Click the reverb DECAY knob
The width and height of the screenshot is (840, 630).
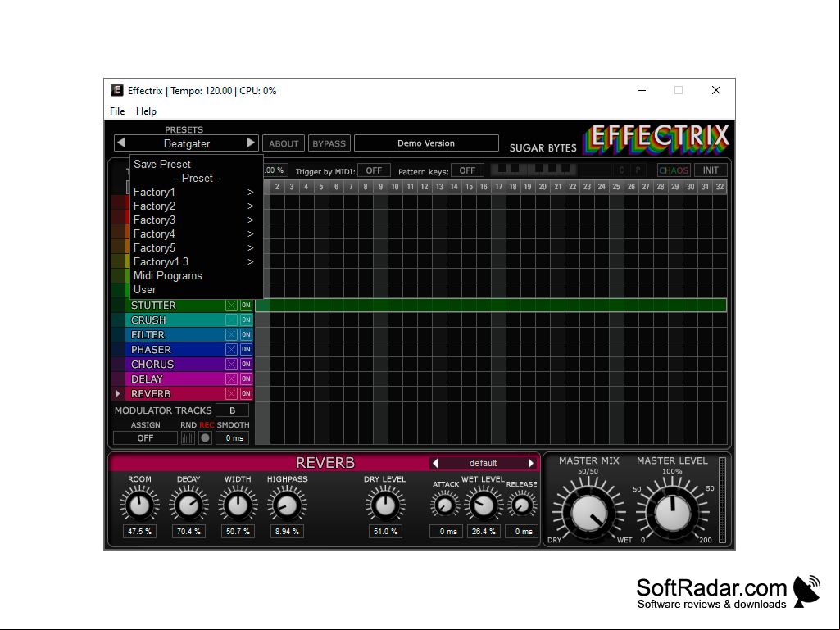[x=188, y=505]
